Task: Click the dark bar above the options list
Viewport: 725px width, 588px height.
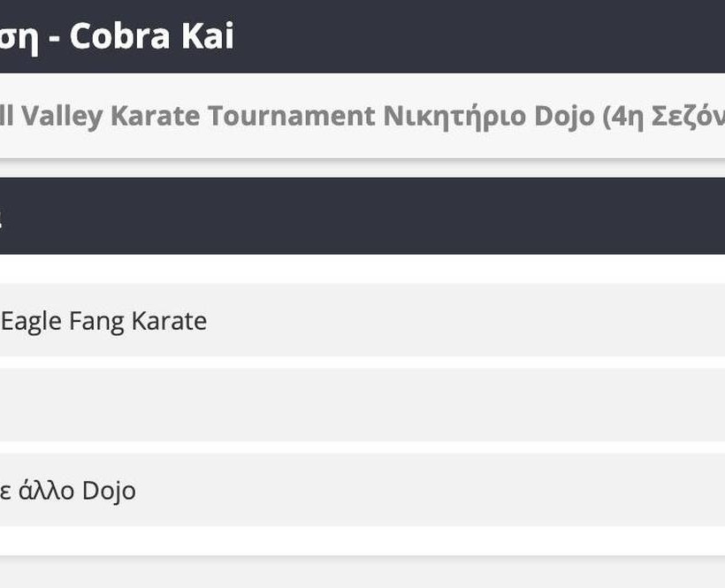Action: (362, 216)
